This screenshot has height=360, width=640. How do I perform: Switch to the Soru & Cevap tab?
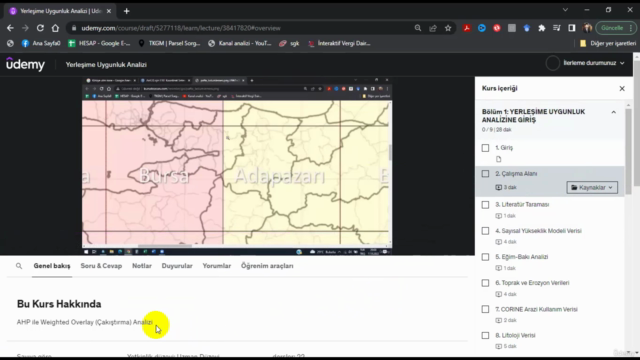101,266
